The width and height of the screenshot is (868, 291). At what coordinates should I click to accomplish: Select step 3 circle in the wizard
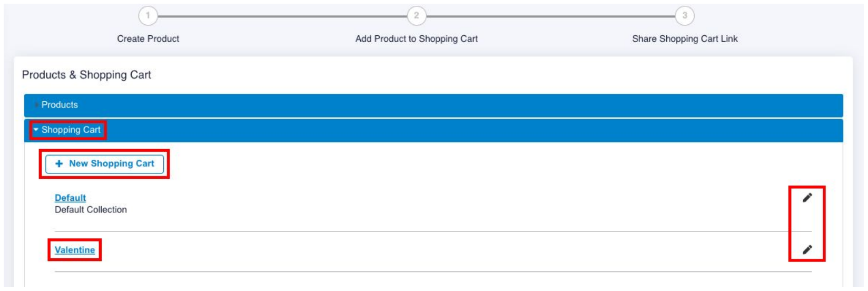tap(685, 15)
